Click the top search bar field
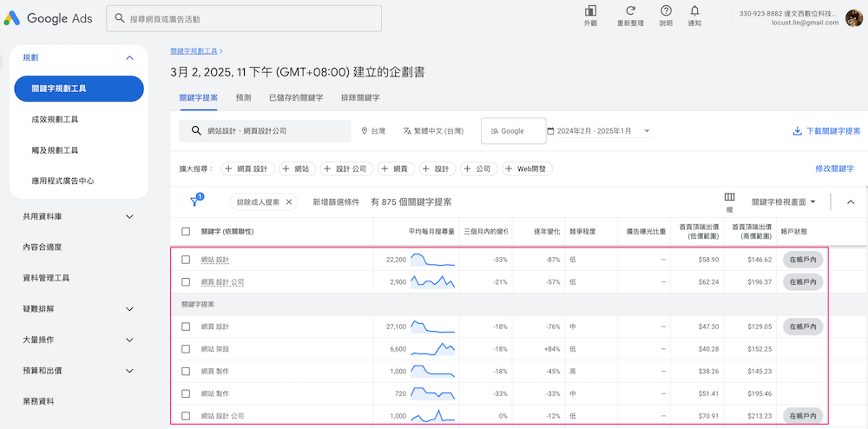Screen dimensions: 868x429 click(x=244, y=18)
